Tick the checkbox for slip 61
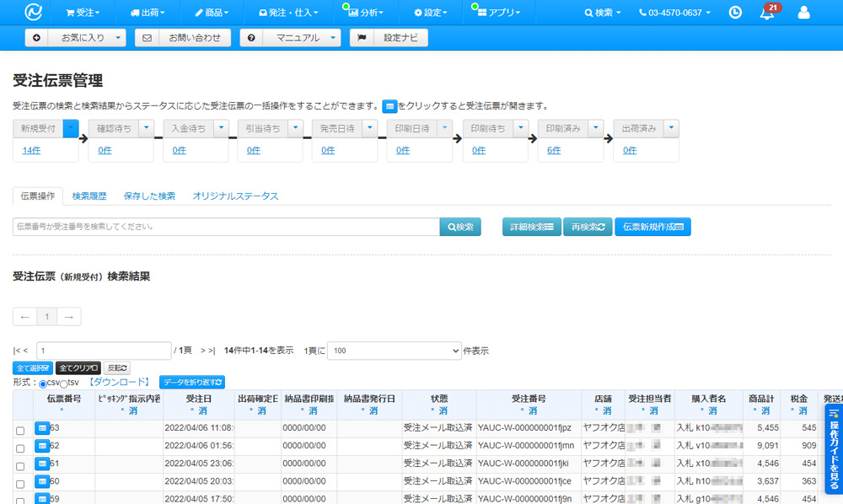The image size is (843, 504). 20,466
